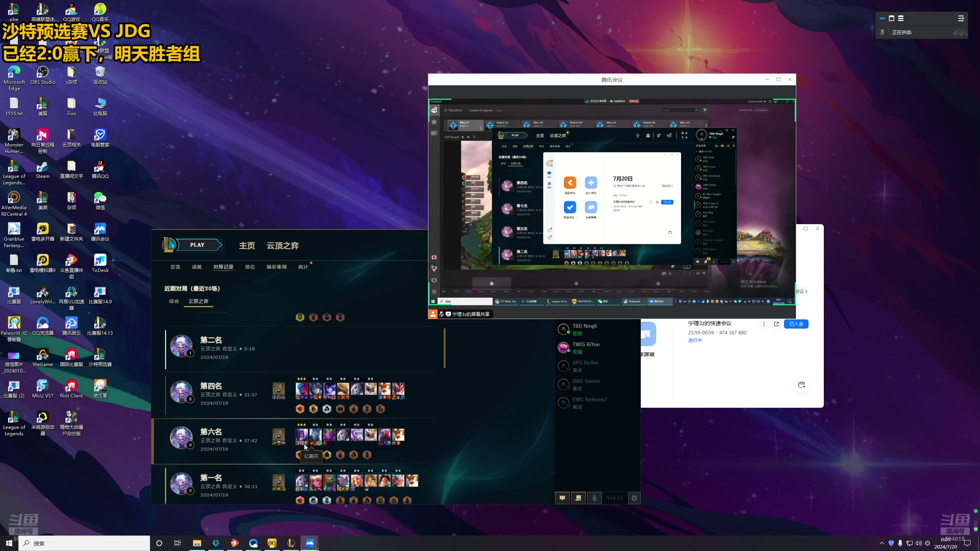Open 斗鱼直播伴侣 desktop icon
Viewport: 980px width, 551px height.
pyautogui.click(x=71, y=266)
